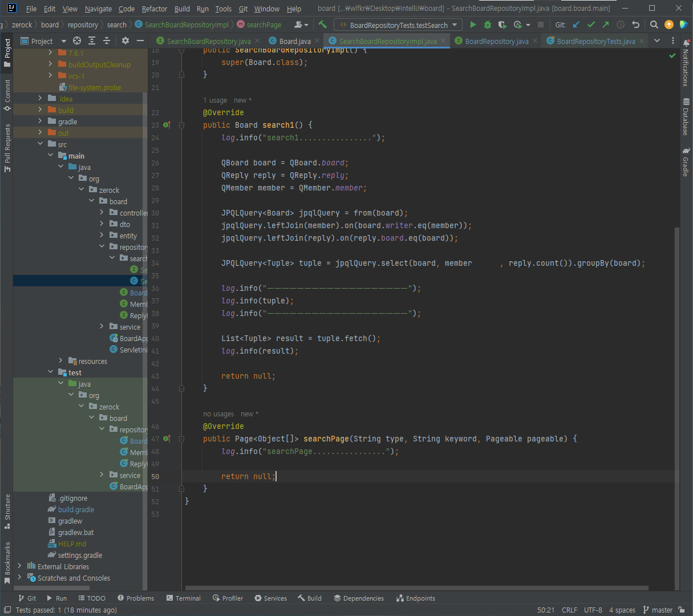The height and width of the screenshot is (616, 693).
Task: Open the Gradle tool window
Action: (x=686, y=162)
